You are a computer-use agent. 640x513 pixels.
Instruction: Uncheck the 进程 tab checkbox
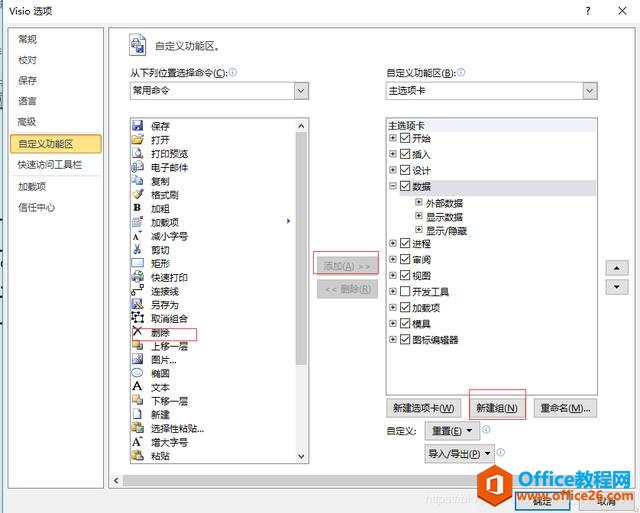[405, 243]
